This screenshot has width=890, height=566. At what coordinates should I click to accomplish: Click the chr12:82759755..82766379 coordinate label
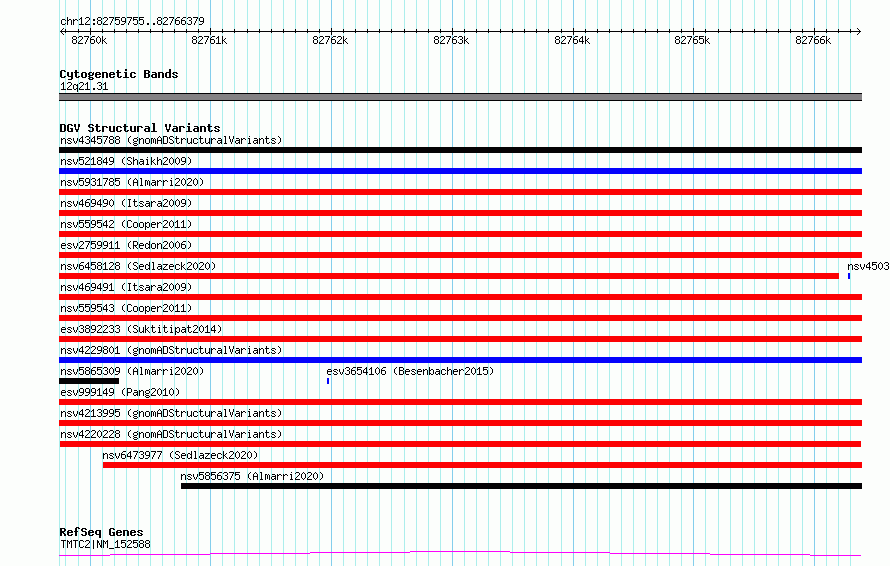pos(132,21)
